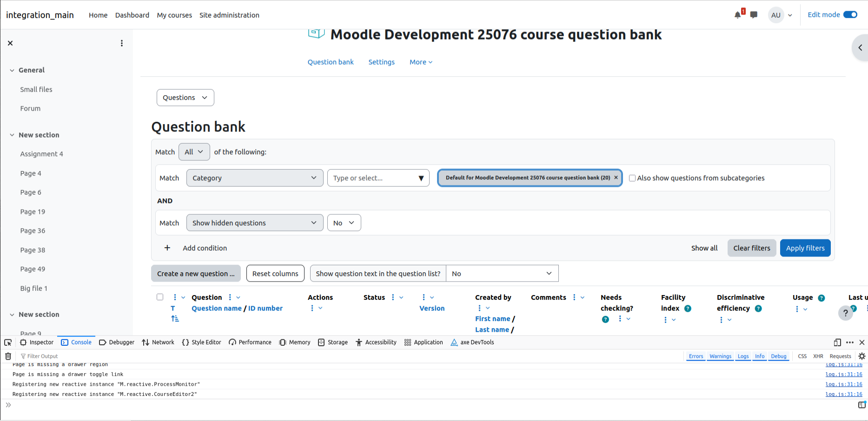Click the Add condition text
Image resolution: width=868 pixels, height=421 pixels.
[205, 248]
